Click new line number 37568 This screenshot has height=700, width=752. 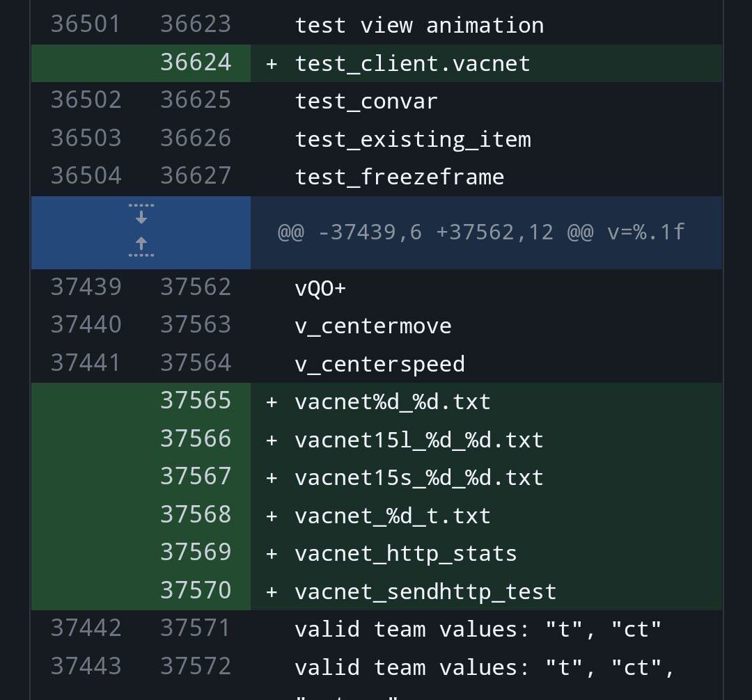(196, 515)
